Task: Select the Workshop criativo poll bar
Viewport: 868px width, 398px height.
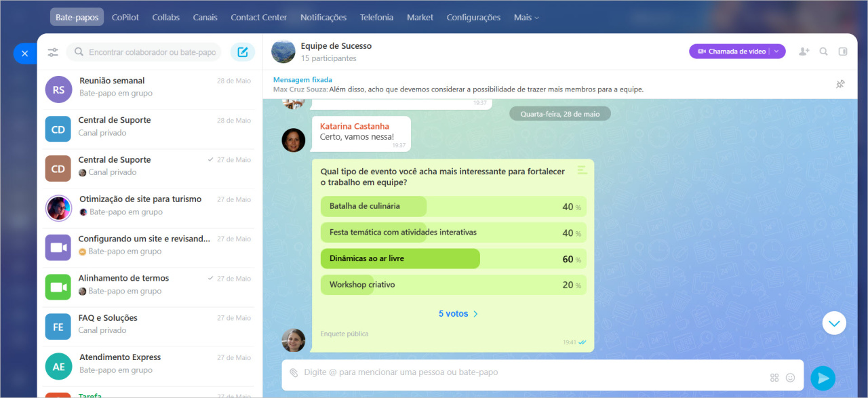Action: click(453, 285)
